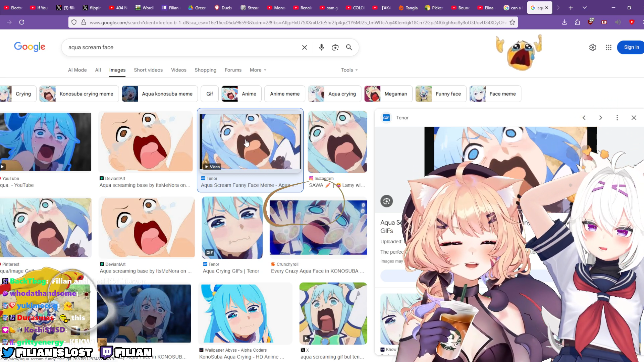Open Every Crazy Aqua Face in KONOSUBA link
The height and width of the screenshot is (362, 644).
[x=317, y=271]
